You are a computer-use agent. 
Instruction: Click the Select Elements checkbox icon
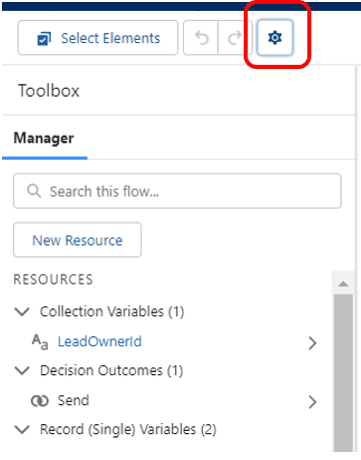[x=44, y=38]
